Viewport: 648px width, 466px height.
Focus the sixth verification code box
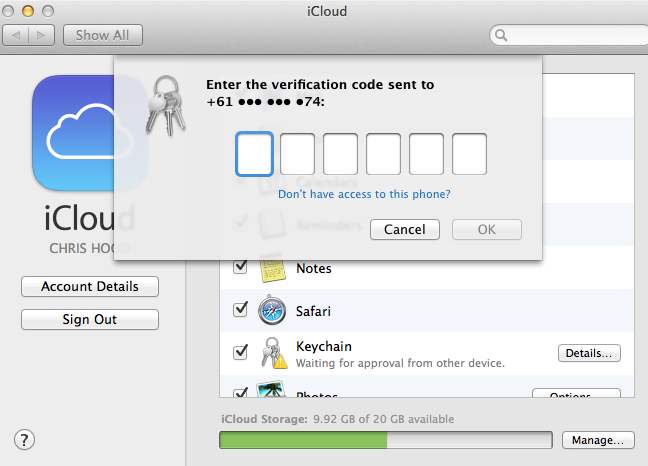point(469,154)
